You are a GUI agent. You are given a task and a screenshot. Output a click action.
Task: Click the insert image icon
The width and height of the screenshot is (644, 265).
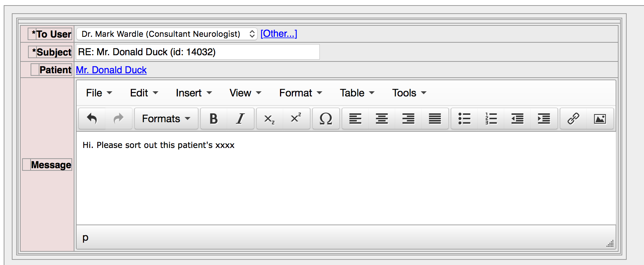coord(600,119)
